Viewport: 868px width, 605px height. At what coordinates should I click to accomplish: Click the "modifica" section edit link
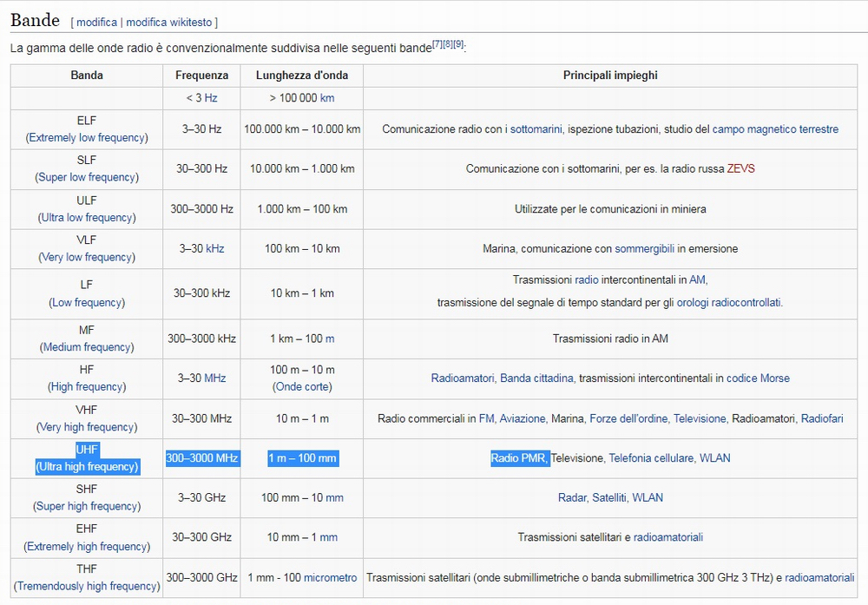click(96, 22)
